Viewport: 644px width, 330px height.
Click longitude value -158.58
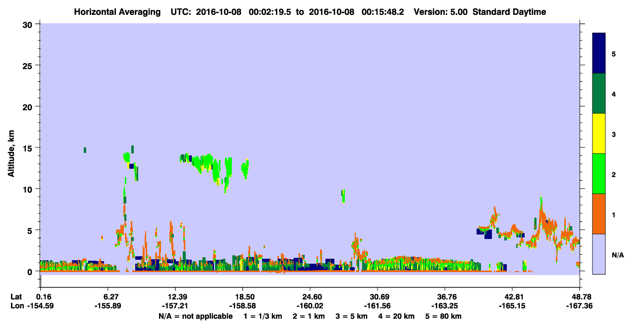pyautogui.click(x=242, y=306)
